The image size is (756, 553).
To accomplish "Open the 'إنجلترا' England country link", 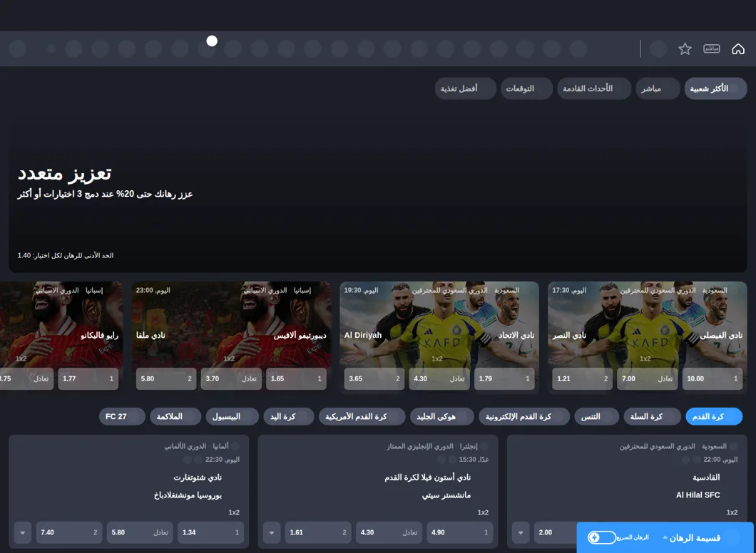I will [x=469, y=447].
